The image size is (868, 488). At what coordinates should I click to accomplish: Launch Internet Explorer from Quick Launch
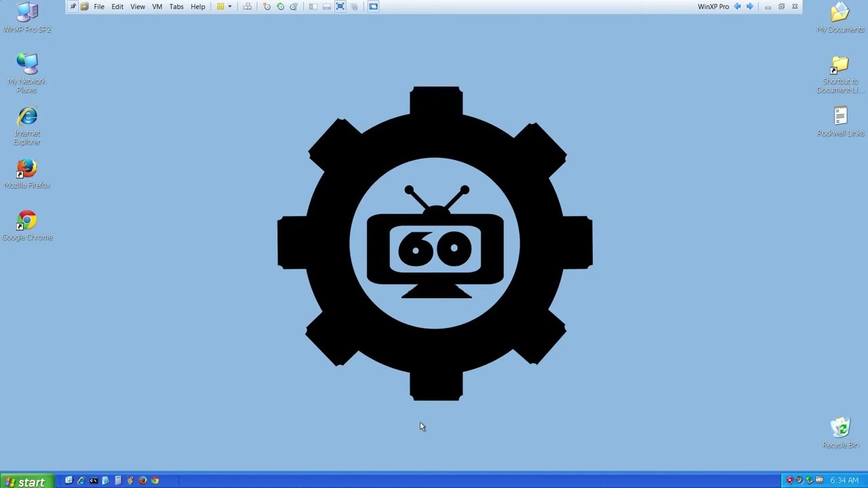click(81, 481)
